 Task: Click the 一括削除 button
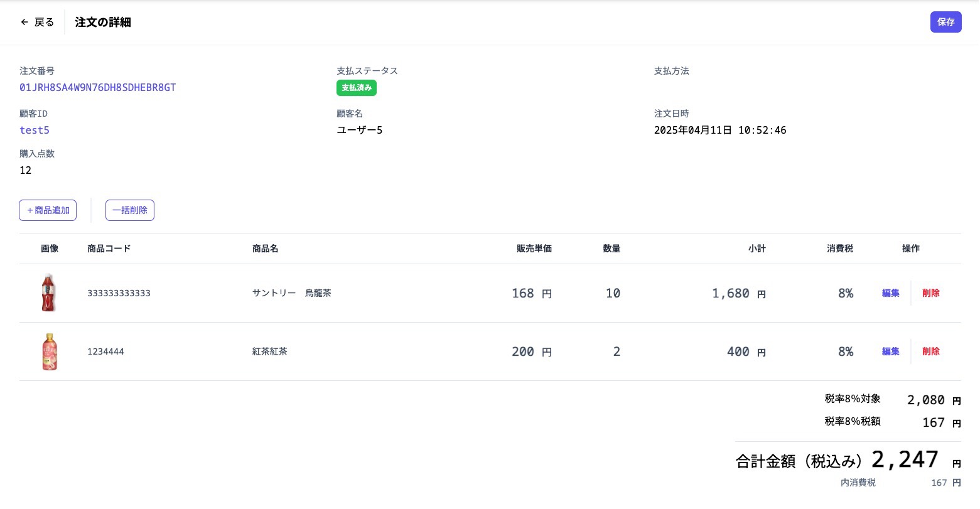(130, 210)
